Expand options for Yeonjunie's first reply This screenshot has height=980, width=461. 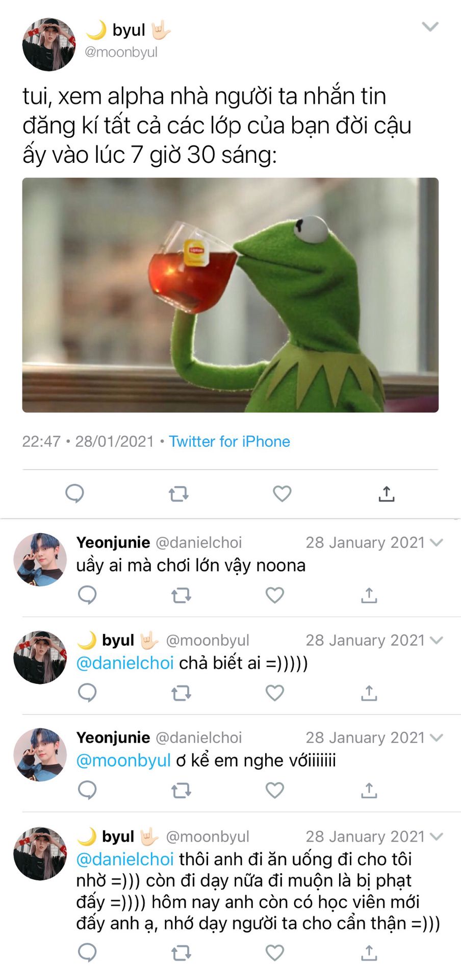tap(437, 543)
